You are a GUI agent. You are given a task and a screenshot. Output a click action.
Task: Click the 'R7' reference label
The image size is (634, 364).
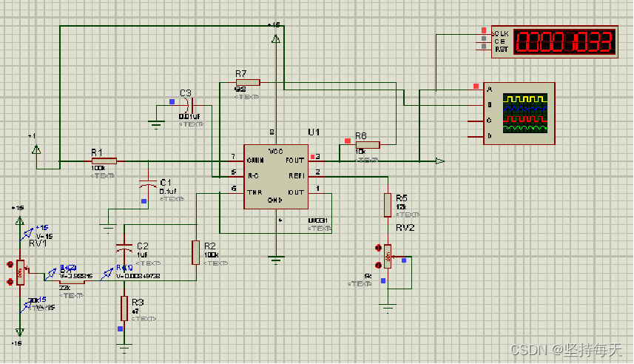pos(241,73)
